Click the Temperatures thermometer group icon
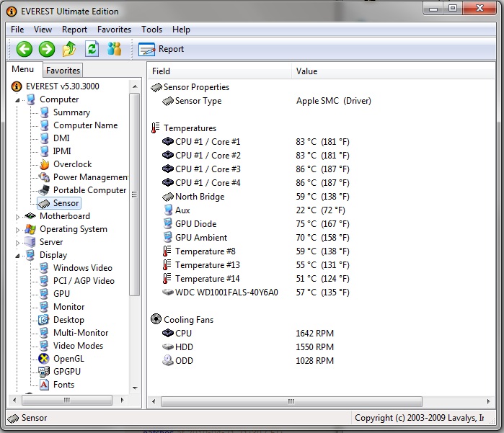The height and width of the screenshot is (433, 504). (156, 128)
